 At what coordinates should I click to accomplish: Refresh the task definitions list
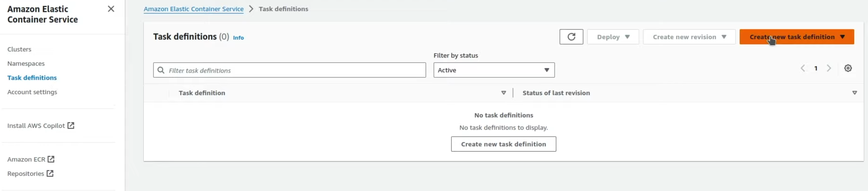[571, 37]
